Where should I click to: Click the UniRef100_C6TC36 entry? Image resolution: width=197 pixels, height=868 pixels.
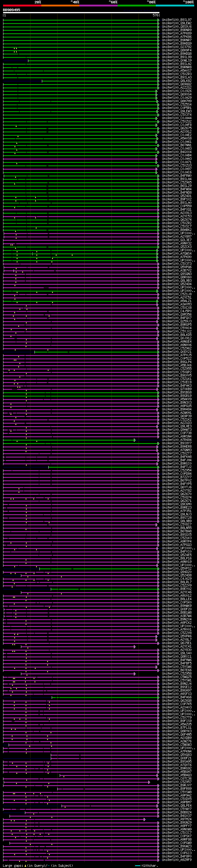coord(177,779)
